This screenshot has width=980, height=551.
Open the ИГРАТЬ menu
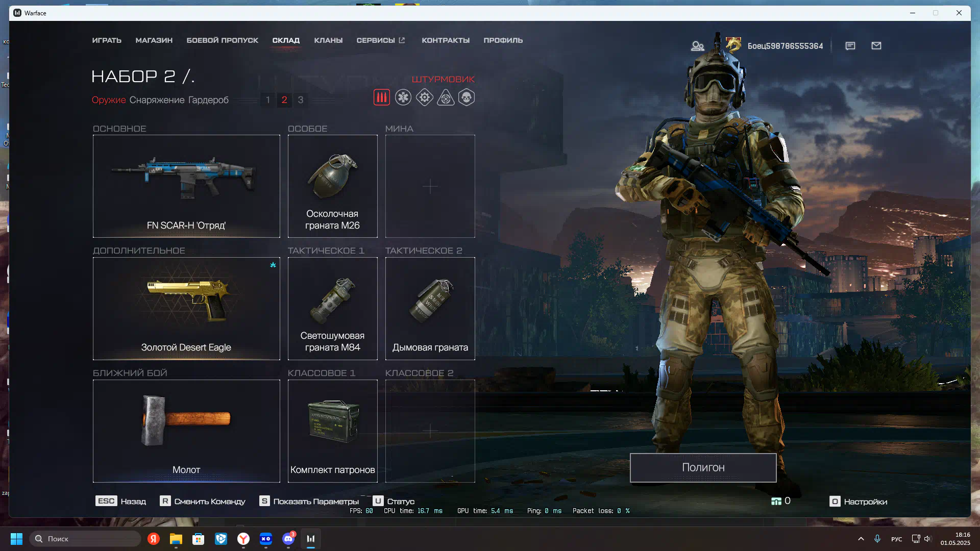tap(107, 40)
